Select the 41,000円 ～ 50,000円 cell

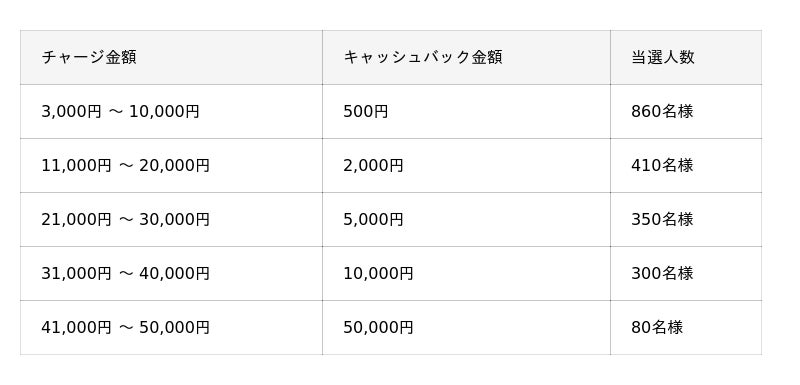point(171,327)
